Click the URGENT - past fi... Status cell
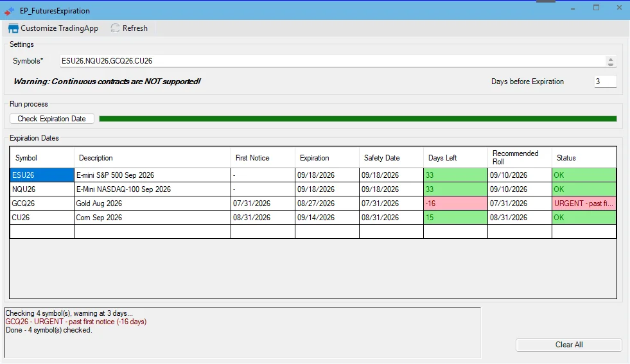Image resolution: width=630 pixels, height=364 pixels. tap(584, 204)
